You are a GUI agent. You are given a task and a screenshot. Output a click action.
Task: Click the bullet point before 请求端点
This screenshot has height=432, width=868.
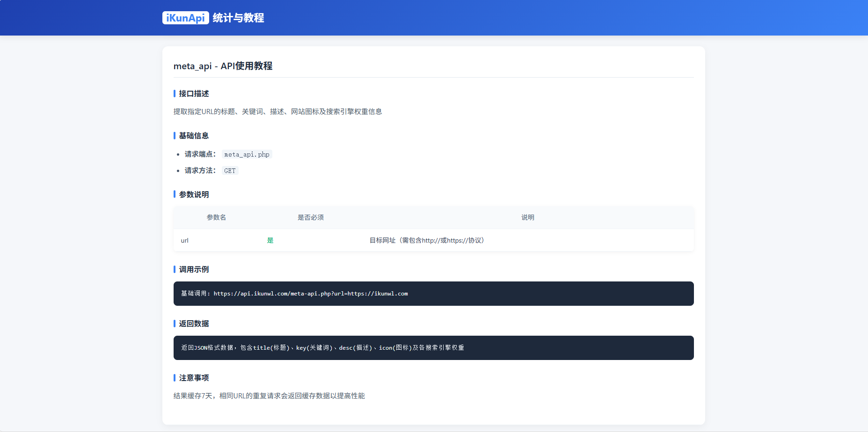pyautogui.click(x=178, y=154)
